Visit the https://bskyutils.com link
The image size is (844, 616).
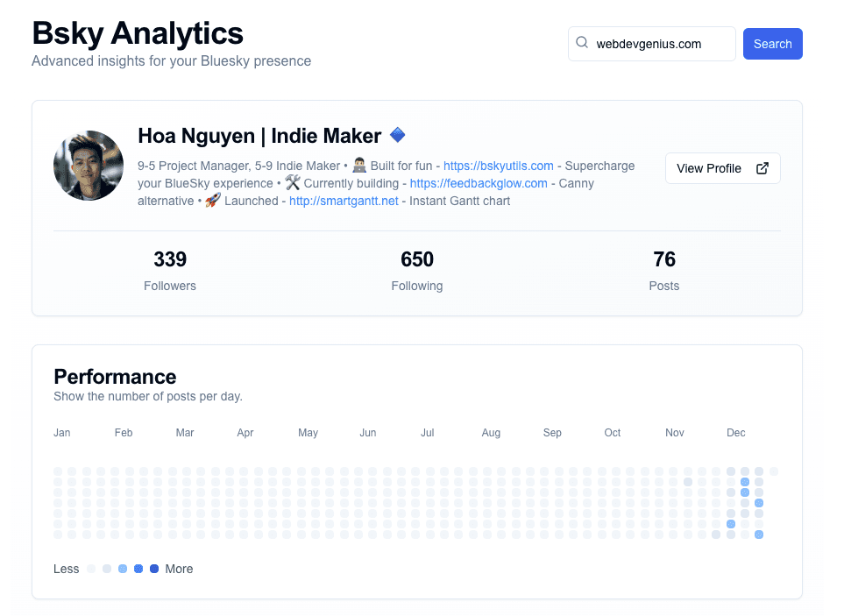[499, 166]
